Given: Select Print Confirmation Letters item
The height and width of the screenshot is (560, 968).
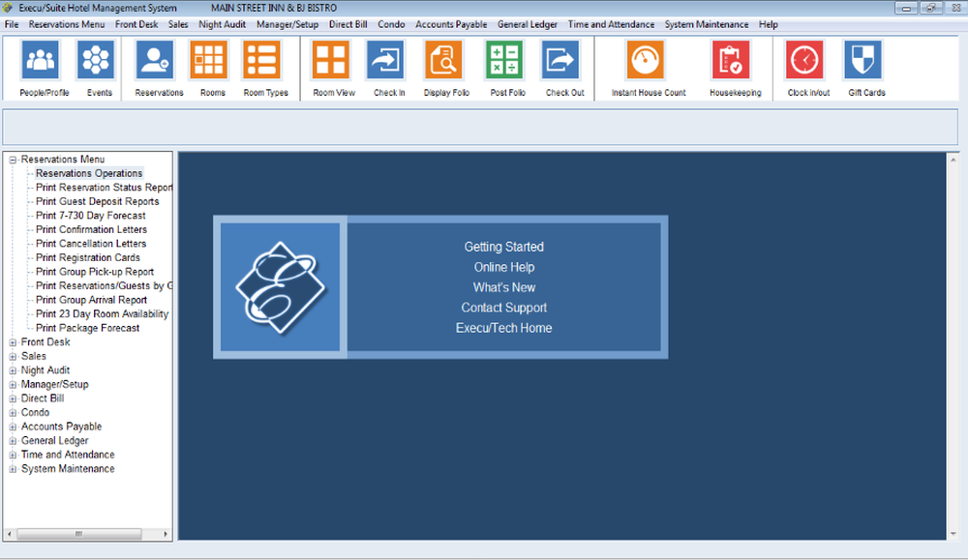Looking at the screenshot, I should (91, 229).
